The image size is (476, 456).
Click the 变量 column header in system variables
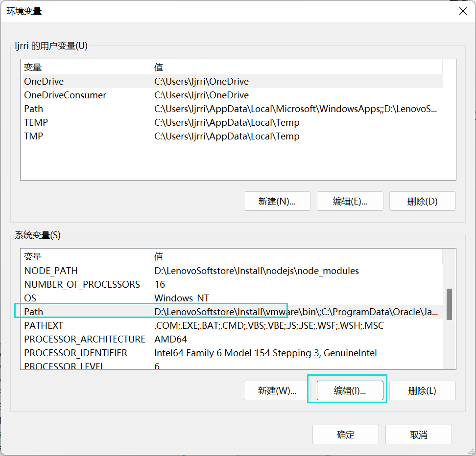coord(87,257)
